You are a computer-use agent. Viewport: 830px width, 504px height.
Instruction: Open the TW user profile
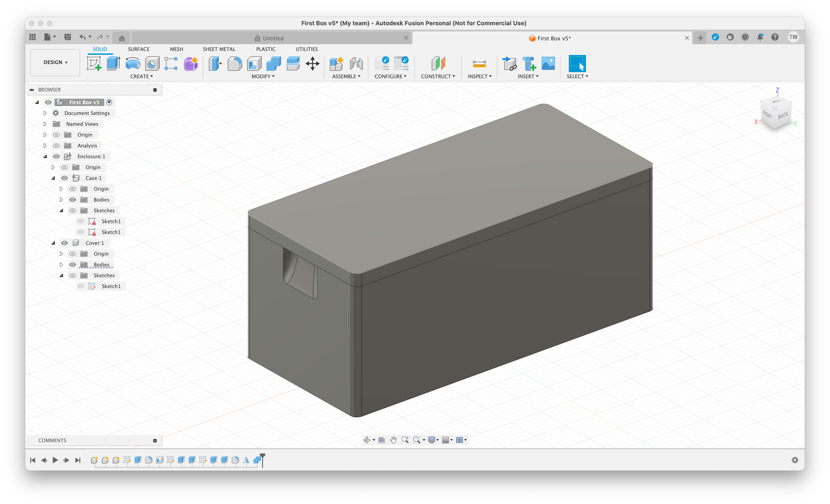pos(793,37)
